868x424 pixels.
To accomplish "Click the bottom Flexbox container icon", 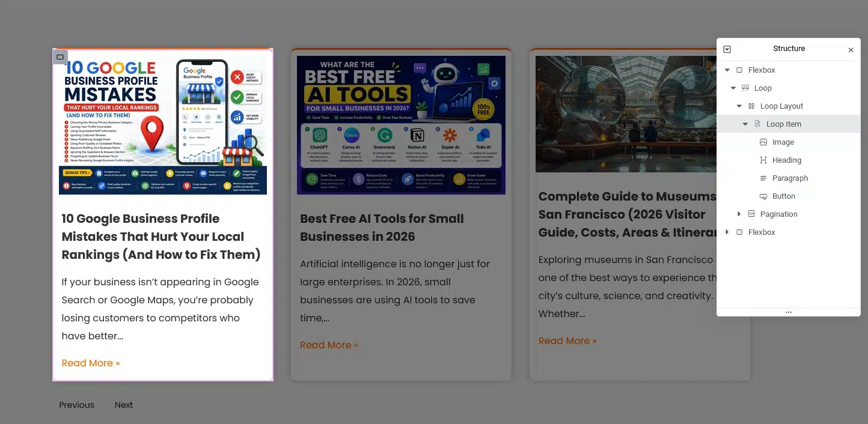I will coord(739,232).
